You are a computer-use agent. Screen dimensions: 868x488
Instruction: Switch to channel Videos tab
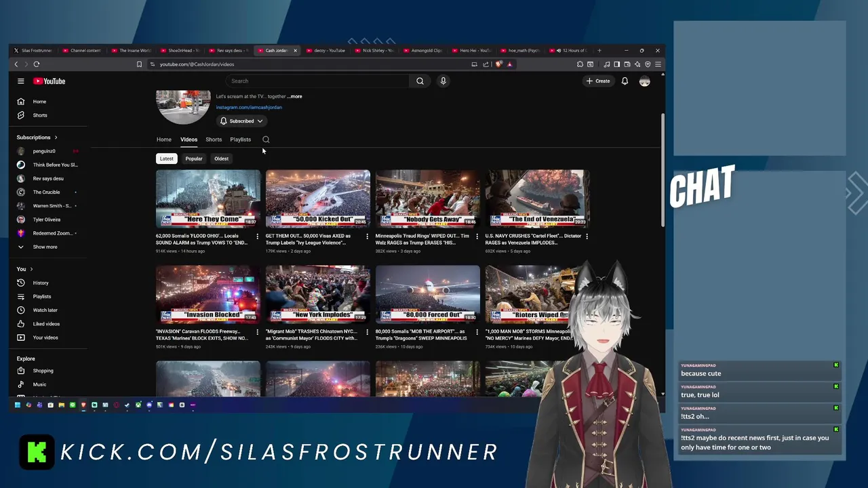(x=189, y=140)
